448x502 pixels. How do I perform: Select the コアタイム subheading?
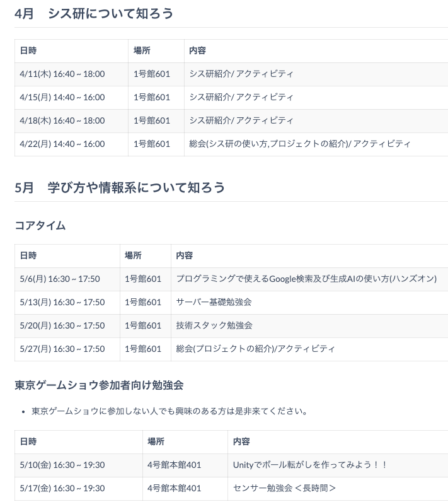[40, 225]
